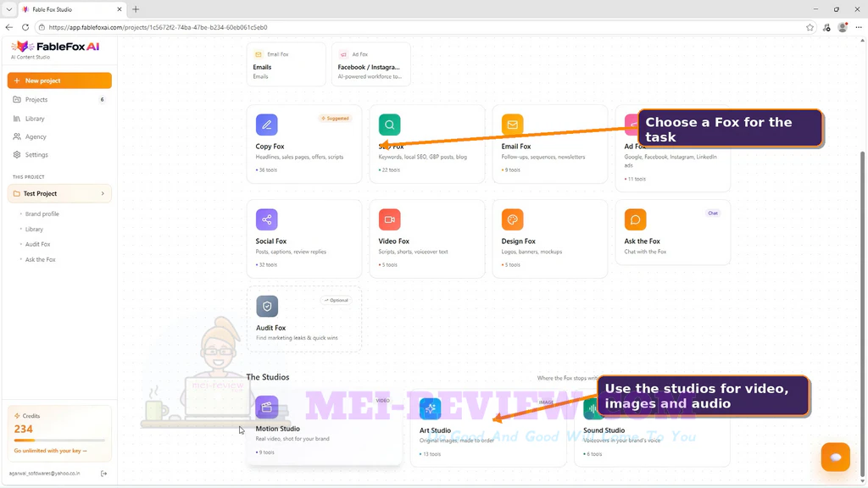Open the Sound Studio card
Image resolution: width=868 pixels, height=488 pixels.
pos(652,428)
